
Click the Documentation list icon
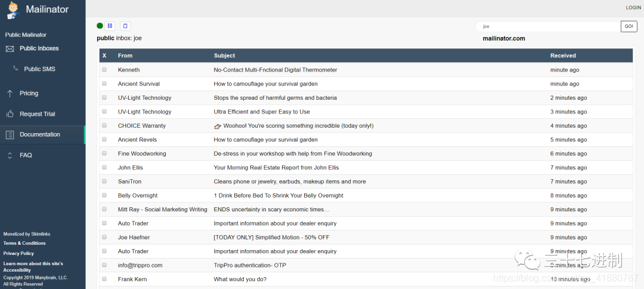click(x=10, y=134)
